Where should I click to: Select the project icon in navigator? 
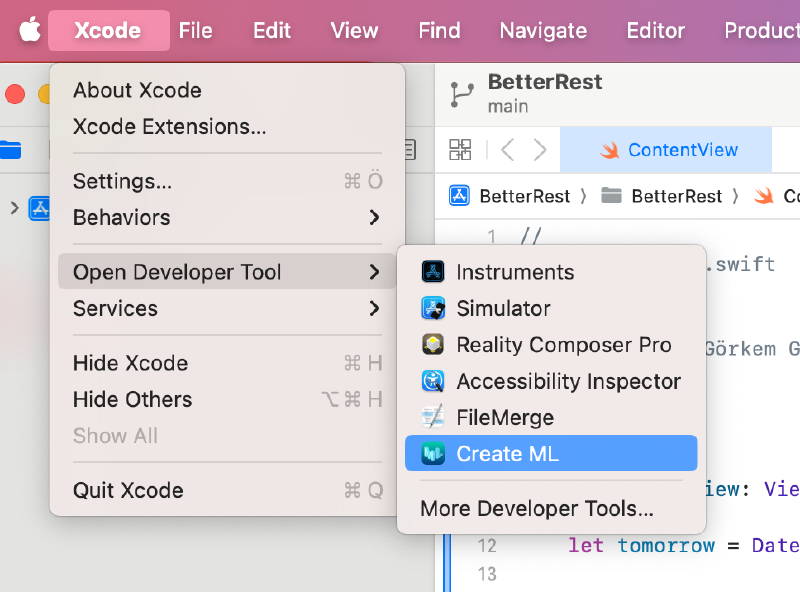pos(39,208)
